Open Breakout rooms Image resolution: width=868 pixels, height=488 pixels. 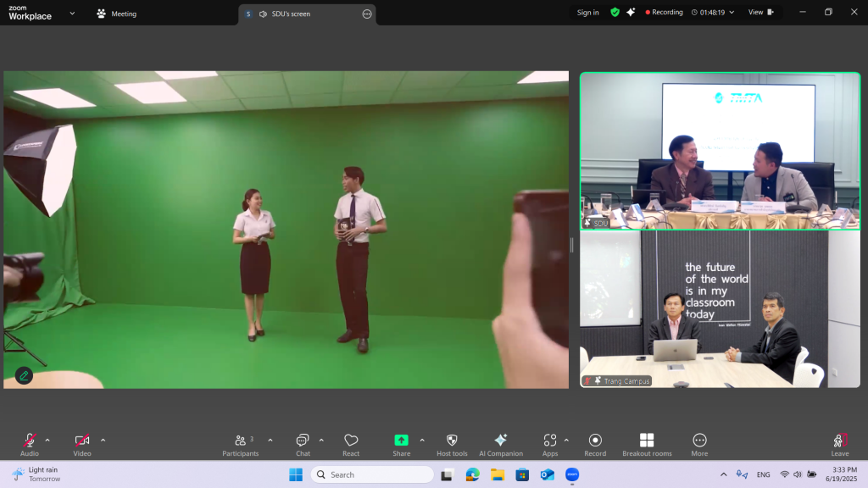[x=647, y=441]
